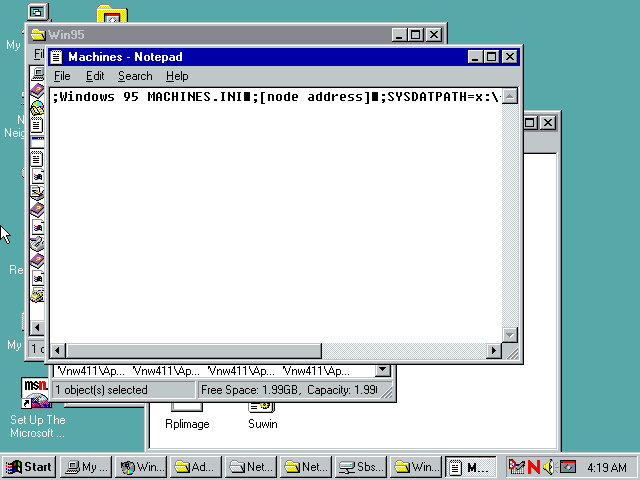Switch to the Win... taskbar button with folder icon
The width and height of the screenshot is (640, 480).
pyautogui.click(x=416, y=467)
